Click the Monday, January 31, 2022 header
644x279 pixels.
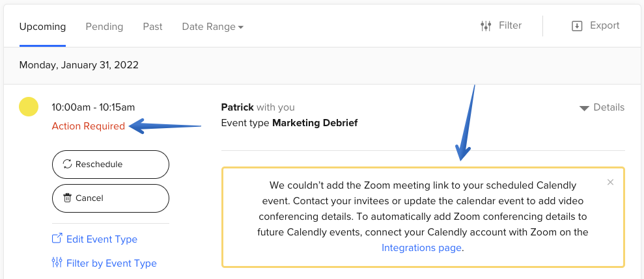point(79,65)
